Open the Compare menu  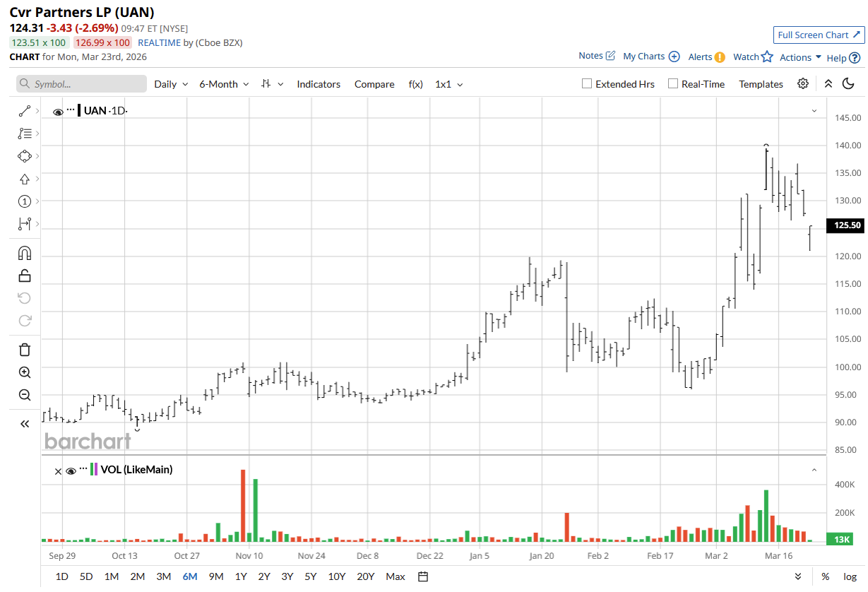click(374, 83)
